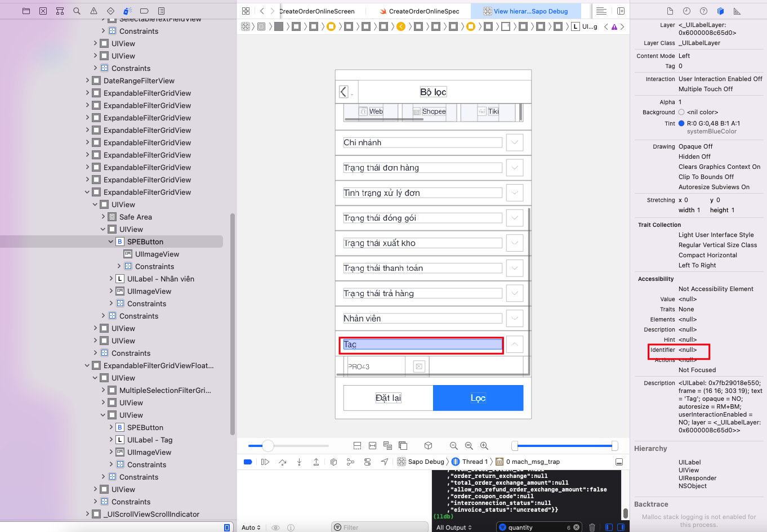This screenshot has height=532, width=767.
Task: Toggle the debug area hide button
Action: click(619, 462)
